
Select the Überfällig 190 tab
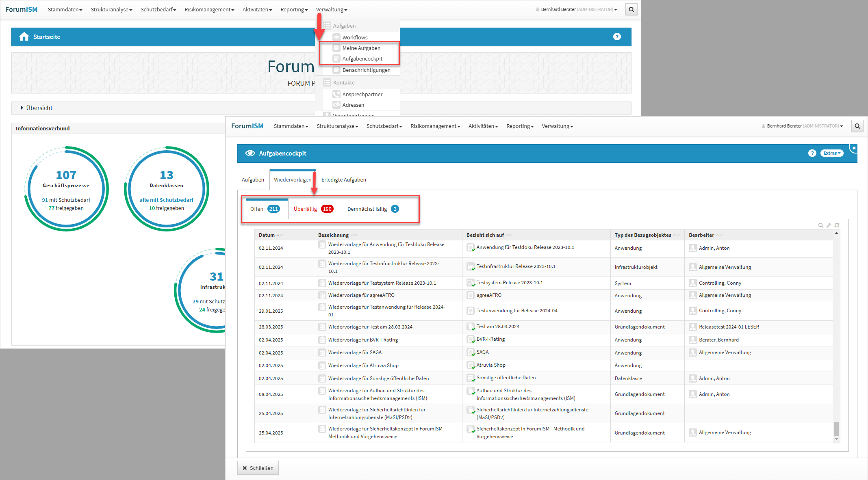click(x=313, y=209)
